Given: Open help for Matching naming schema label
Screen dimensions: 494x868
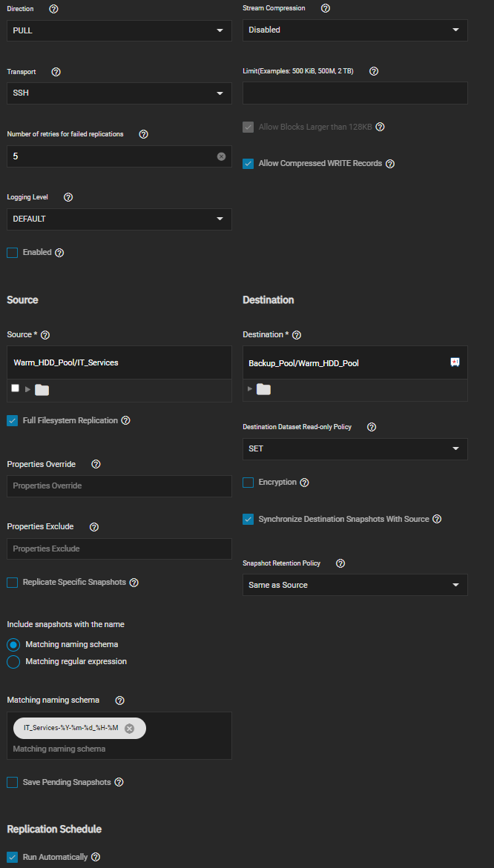Looking at the screenshot, I should tap(119, 700).
